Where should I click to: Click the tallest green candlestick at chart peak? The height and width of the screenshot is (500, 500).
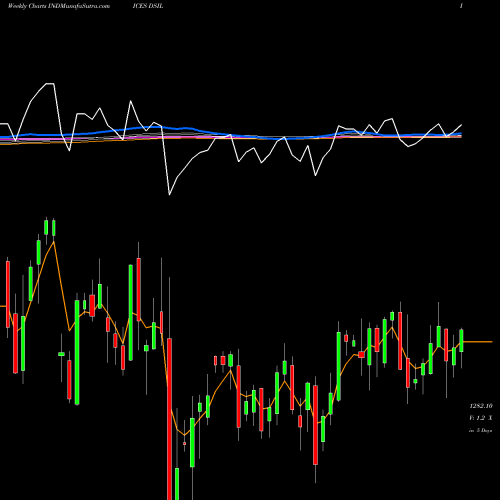click(x=46, y=227)
